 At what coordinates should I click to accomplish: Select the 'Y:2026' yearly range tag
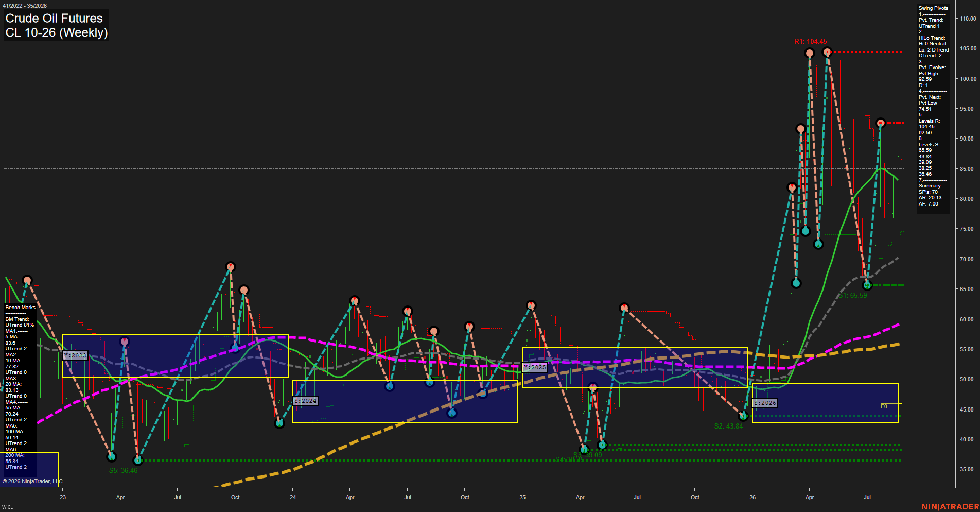765,403
